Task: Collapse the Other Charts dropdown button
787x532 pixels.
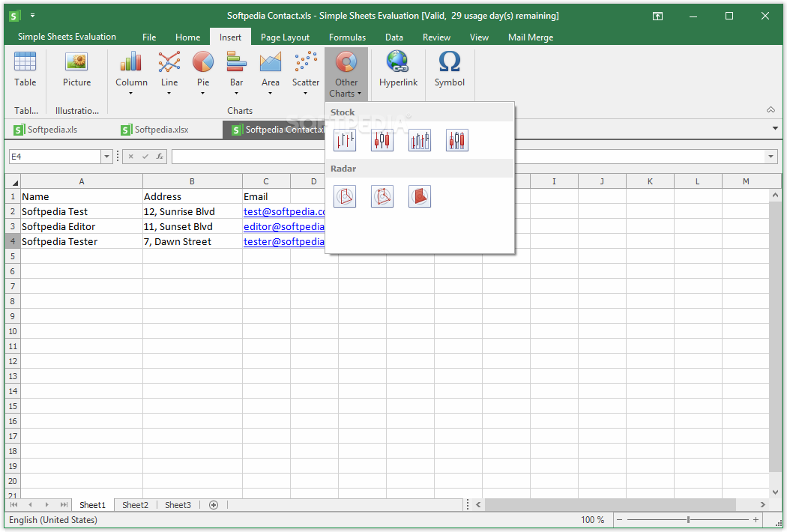Action: pos(346,74)
